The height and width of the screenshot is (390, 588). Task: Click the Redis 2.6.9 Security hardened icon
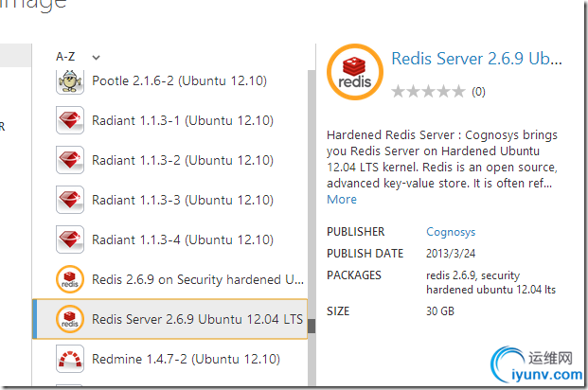pos(70,279)
